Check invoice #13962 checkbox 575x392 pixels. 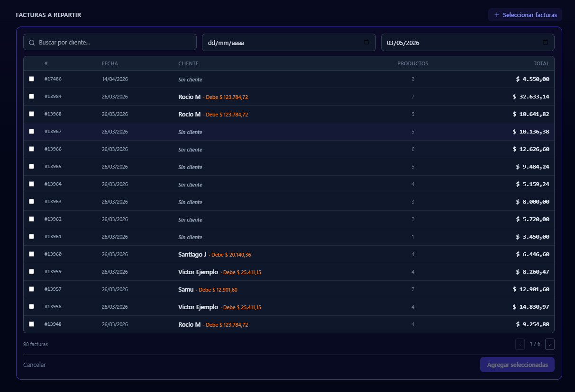coord(31,219)
